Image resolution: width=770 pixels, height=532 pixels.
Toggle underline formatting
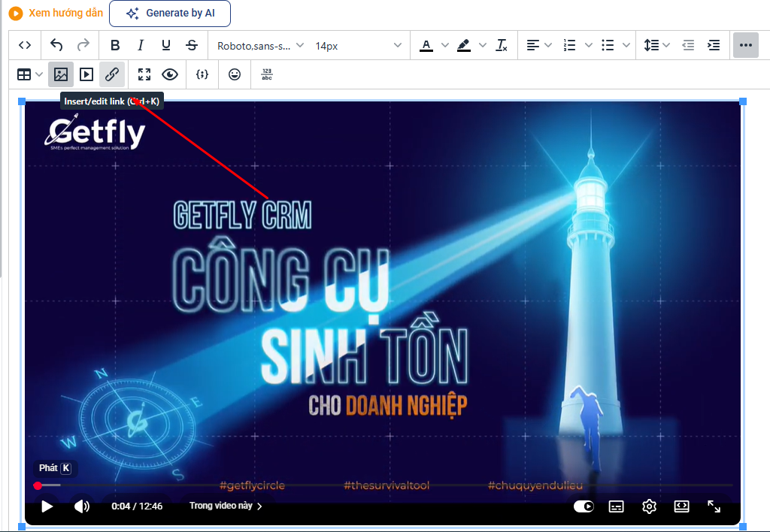click(x=166, y=45)
